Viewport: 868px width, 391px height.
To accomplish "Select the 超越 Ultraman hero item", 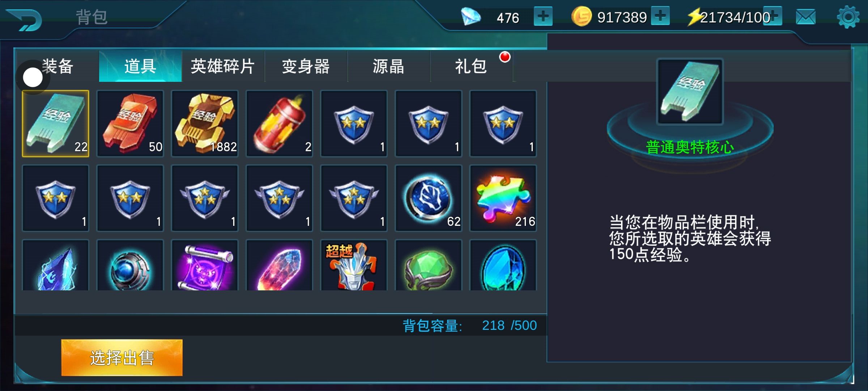I will coord(354,265).
